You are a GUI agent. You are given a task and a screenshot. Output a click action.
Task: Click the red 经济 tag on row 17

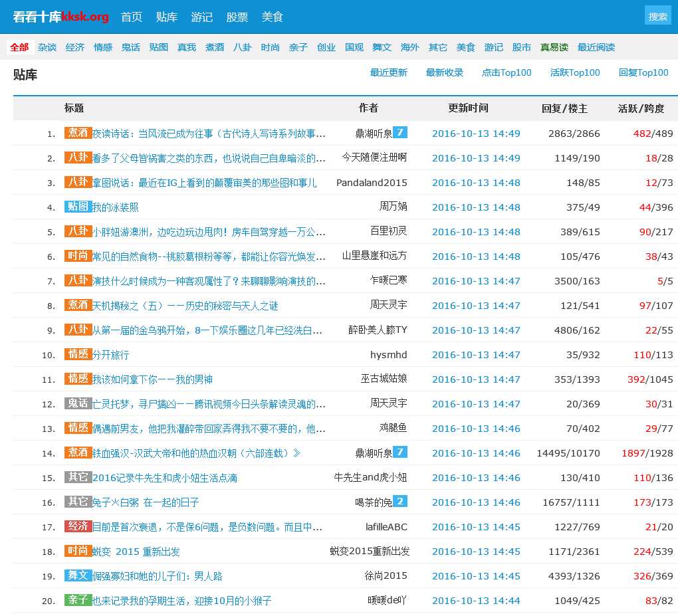pos(78,526)
